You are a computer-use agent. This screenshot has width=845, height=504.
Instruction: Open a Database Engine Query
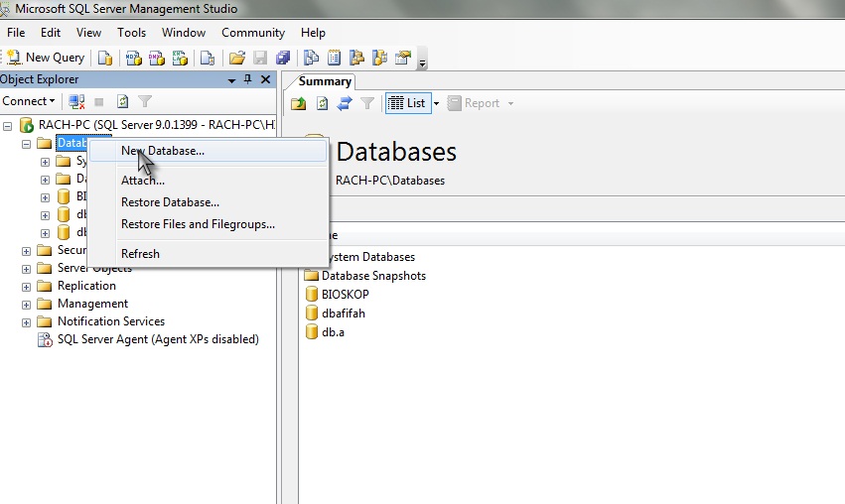[x=105, y=58]
